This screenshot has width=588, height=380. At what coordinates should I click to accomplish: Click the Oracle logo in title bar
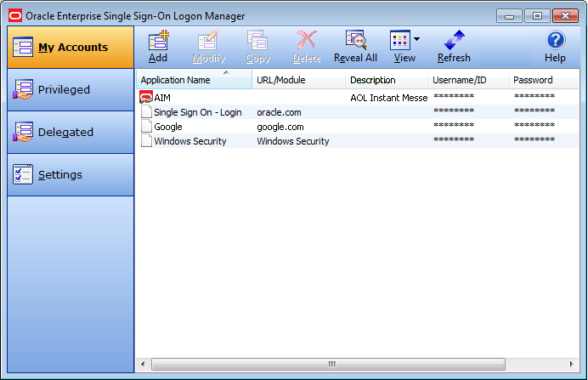[15, 16]
